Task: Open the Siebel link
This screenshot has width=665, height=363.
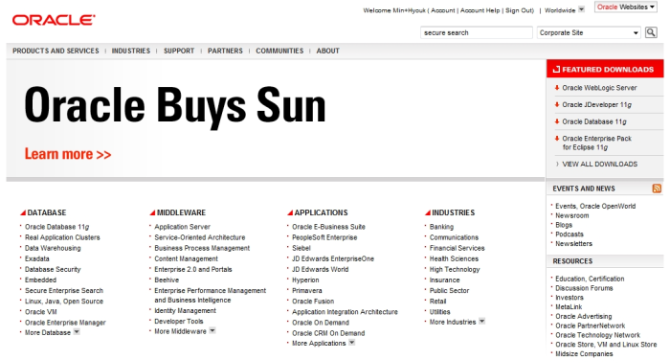Action: 301,248
